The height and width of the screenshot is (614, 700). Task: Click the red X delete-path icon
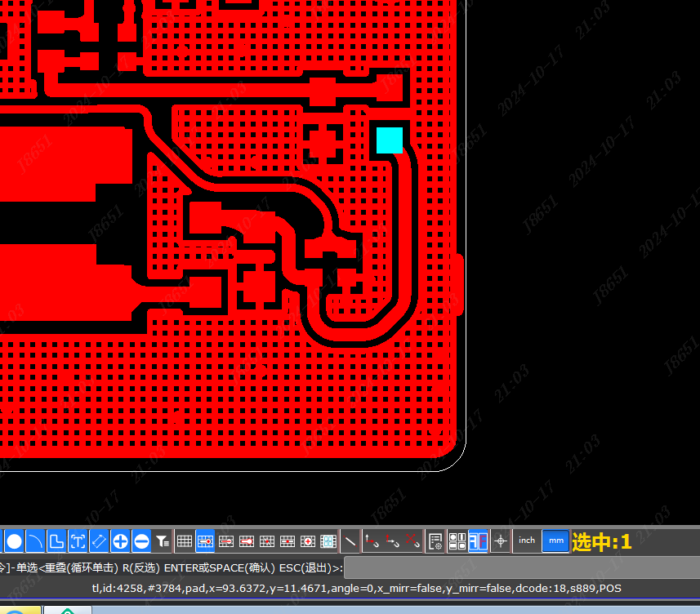click(412, 541)
